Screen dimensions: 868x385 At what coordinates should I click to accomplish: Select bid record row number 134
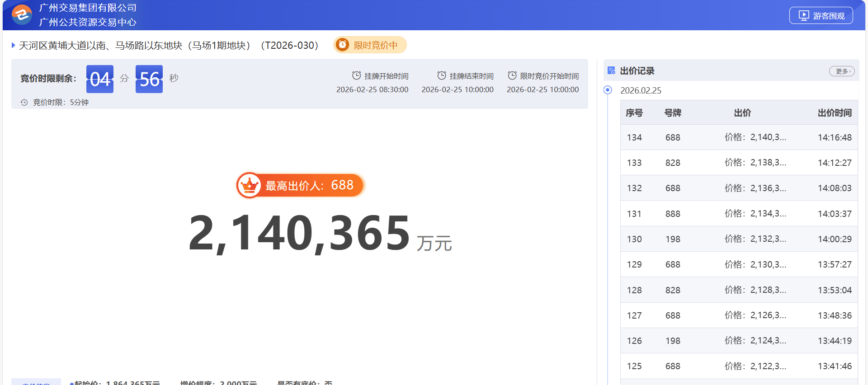634,137
